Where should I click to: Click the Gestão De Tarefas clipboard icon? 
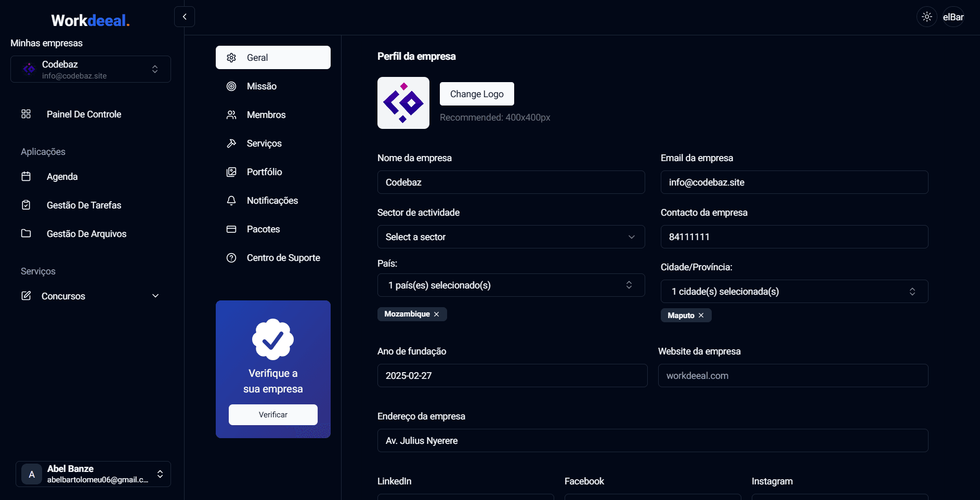point(26,205)
